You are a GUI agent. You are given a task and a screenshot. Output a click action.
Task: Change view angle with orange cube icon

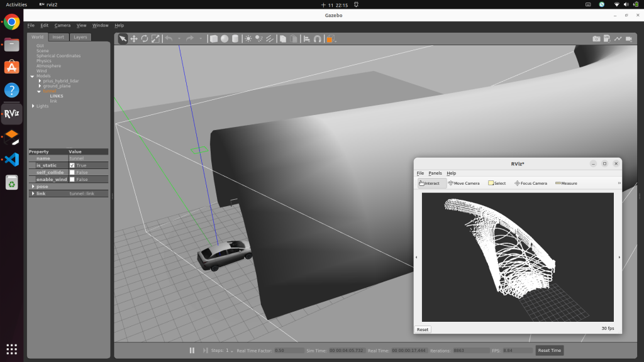coord(330,38)
